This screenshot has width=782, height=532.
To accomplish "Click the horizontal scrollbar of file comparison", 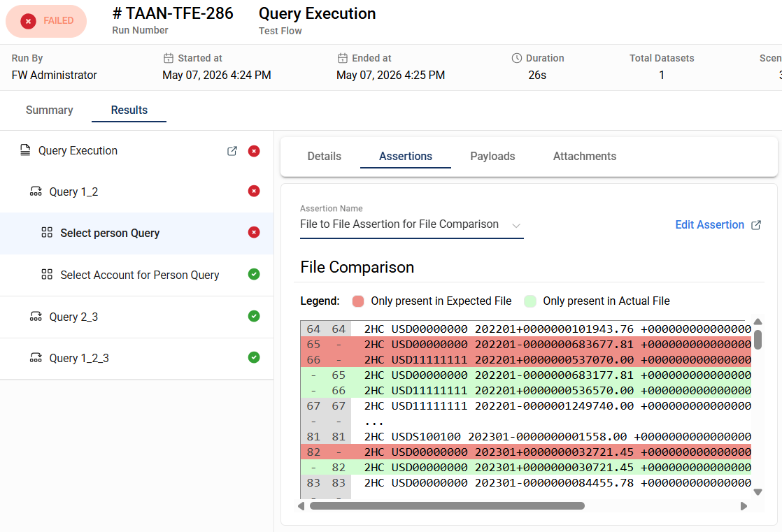I will (x=447, y=505).
